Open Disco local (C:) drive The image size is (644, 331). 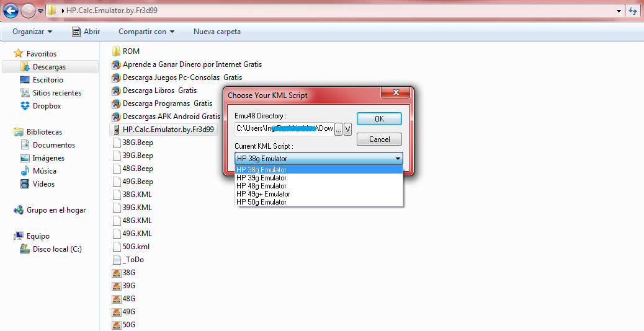click(57, 249)
